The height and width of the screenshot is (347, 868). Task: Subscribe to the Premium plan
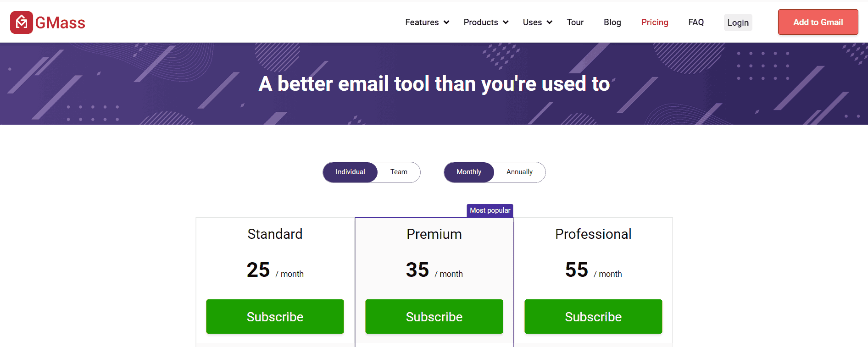(x=434, y=316)
